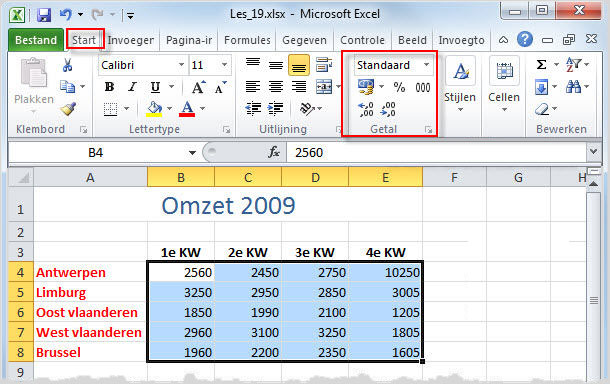
Task: Click the accounting currency format icon
Action: pos(366,87)
